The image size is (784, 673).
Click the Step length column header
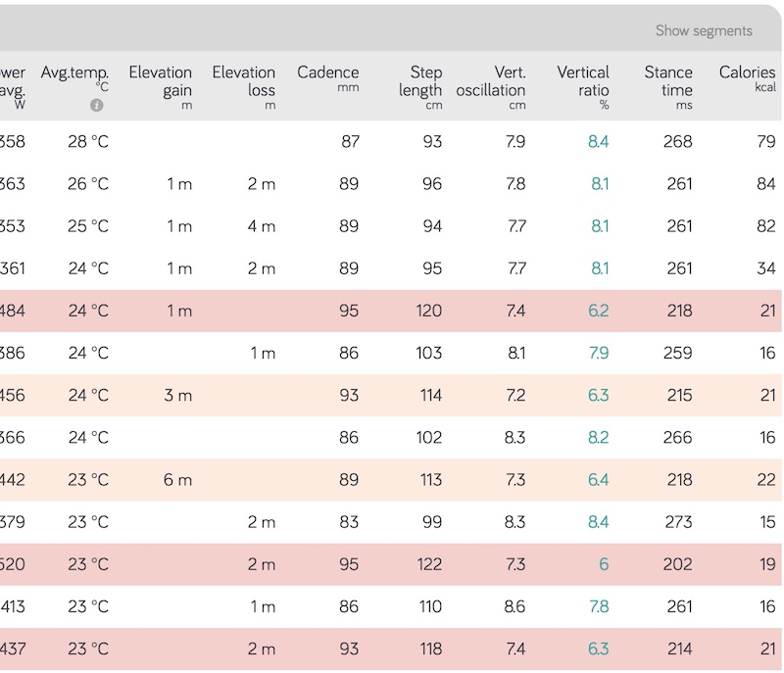420,81
